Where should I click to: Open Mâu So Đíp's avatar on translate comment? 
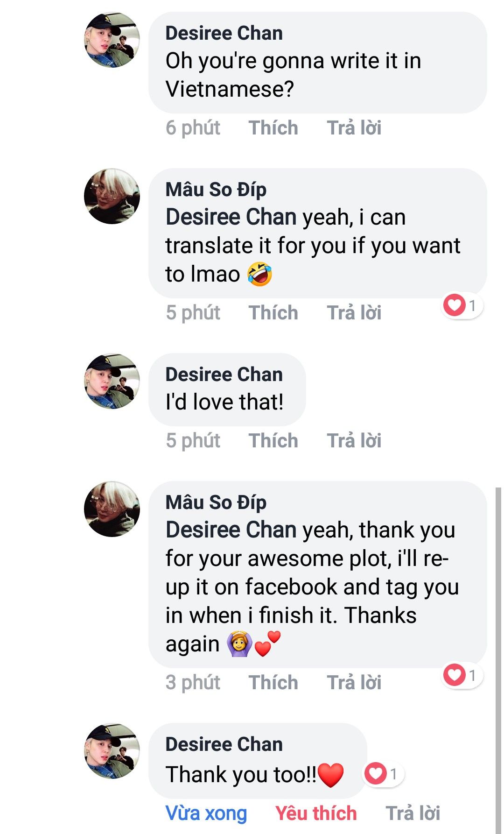click(x=112, y=196)
